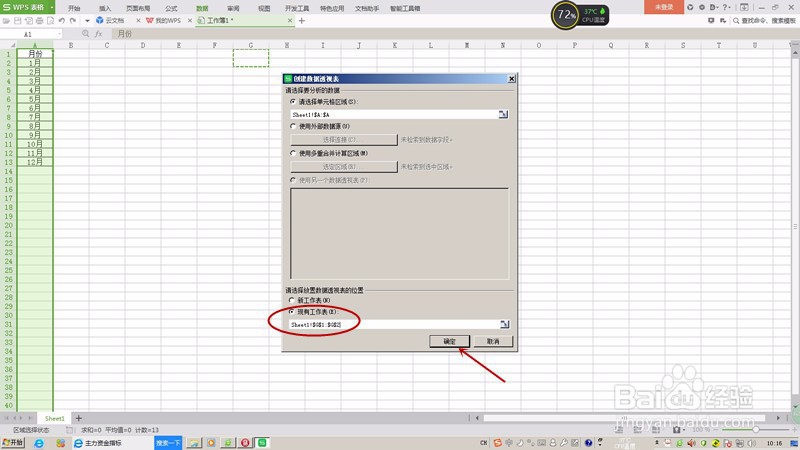Screen dimensions: 800x450
Task: Select column header C
Action: click(107, 45)
